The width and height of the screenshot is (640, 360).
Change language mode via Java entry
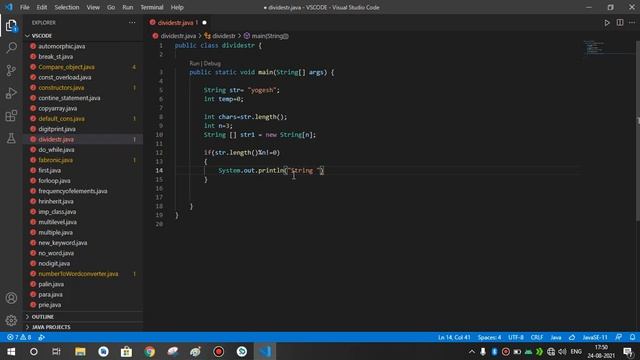pos(556,338)
